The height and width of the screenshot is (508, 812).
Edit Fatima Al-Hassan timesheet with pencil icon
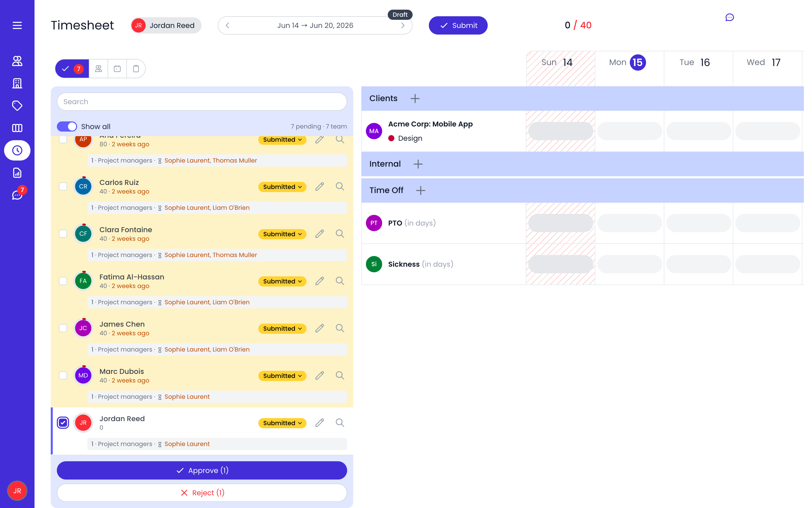319,281
